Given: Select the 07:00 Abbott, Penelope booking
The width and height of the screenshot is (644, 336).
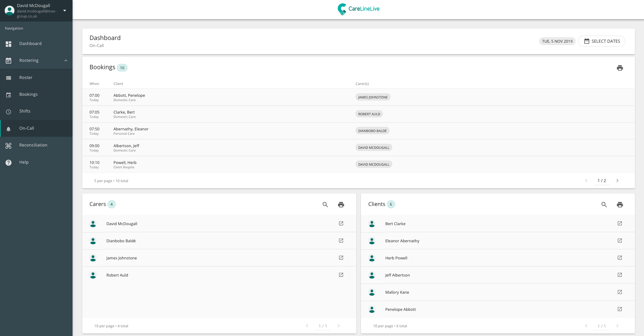Looking at the screenshot, I should pyautogui.click(x=359, y=97).
